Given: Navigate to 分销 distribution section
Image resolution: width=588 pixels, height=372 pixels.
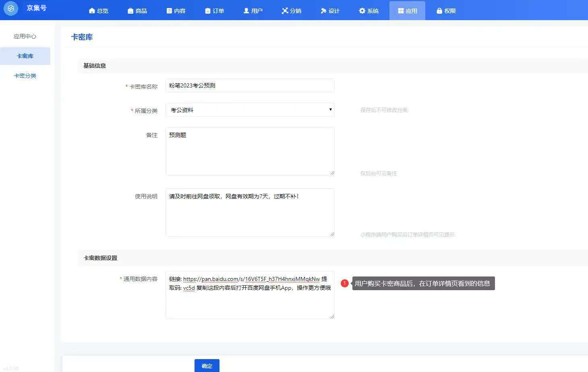Looking at the screenshot, I should click(x=292, y=11).
